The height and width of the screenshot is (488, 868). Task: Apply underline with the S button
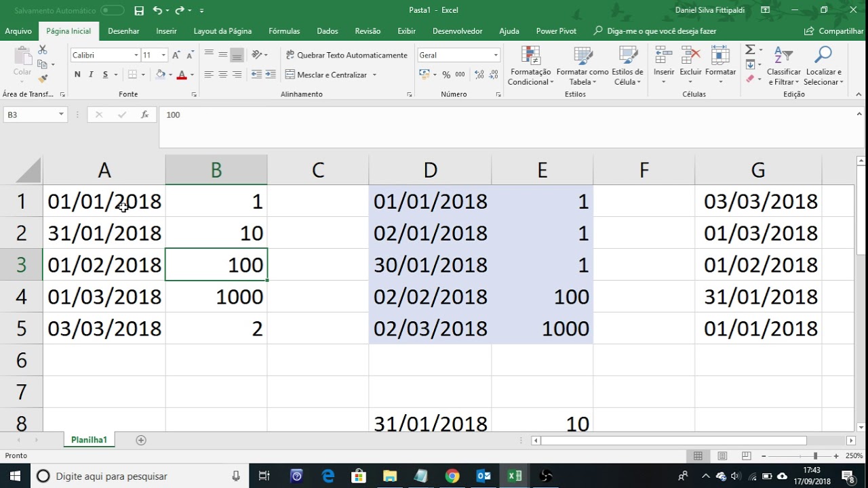[105, 75]
